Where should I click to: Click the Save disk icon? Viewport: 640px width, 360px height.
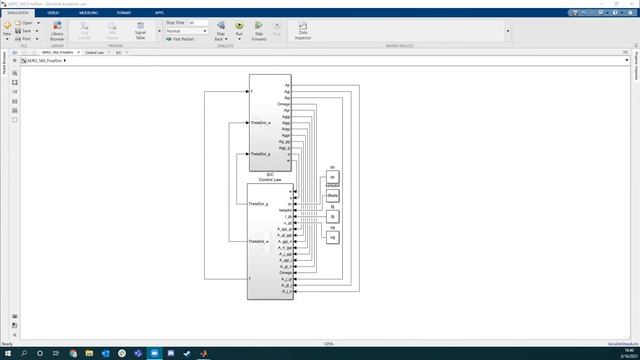(x=18, y=31)
